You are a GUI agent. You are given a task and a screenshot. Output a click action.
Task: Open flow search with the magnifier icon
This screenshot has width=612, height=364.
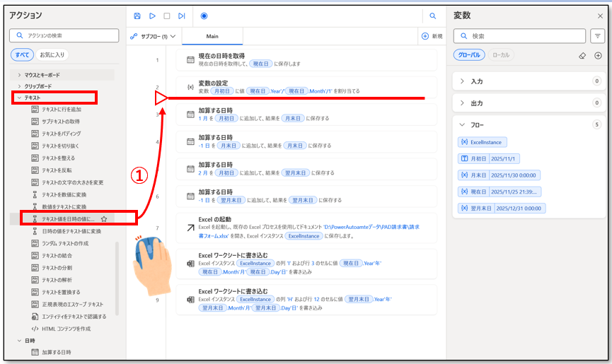(x=432, y=16)
